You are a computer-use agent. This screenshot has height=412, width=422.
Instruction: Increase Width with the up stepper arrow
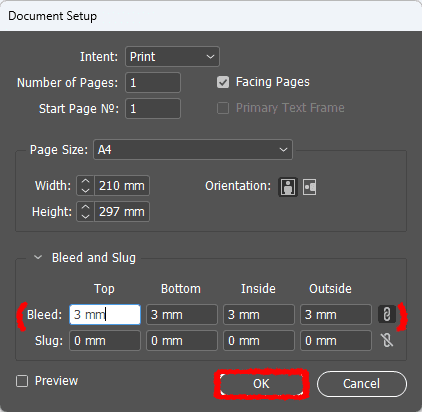pos(86,181)
